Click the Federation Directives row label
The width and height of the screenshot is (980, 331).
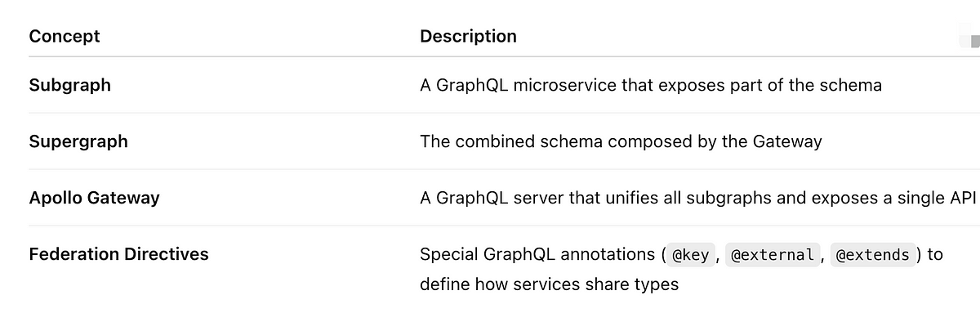pyautogui.click(x=118, y=254)
